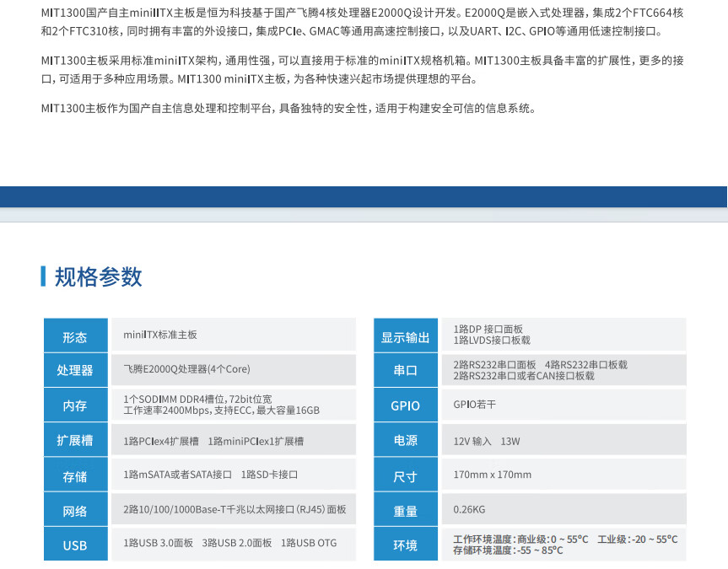728x569 pixels.
Task: Click the 2路RS232串口面板 text
Action: tap(494, 365)
